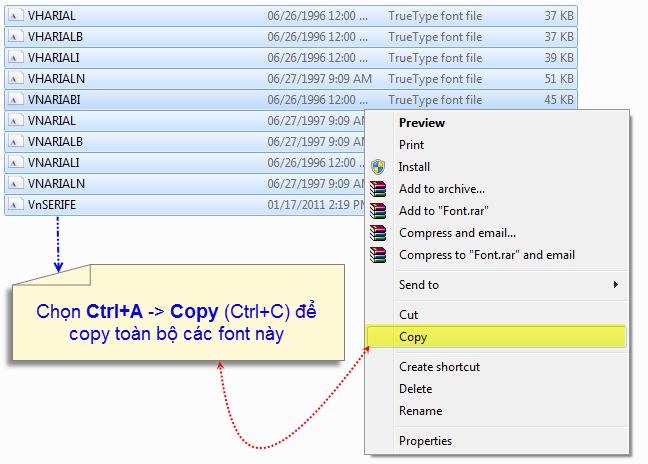Viewport: 648px width, 464px height.
Task: Click the shield icon beside Install
Action: [x=378, y=167]
